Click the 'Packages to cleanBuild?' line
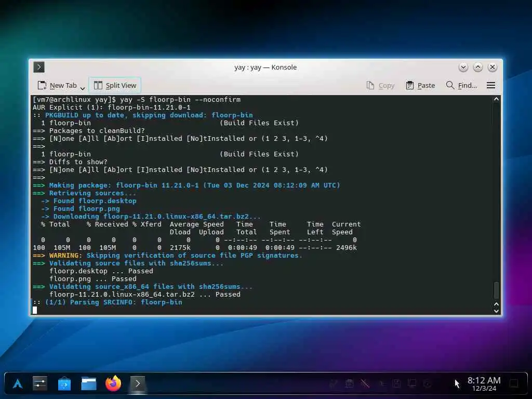532x399 pixels. point(89,130)
